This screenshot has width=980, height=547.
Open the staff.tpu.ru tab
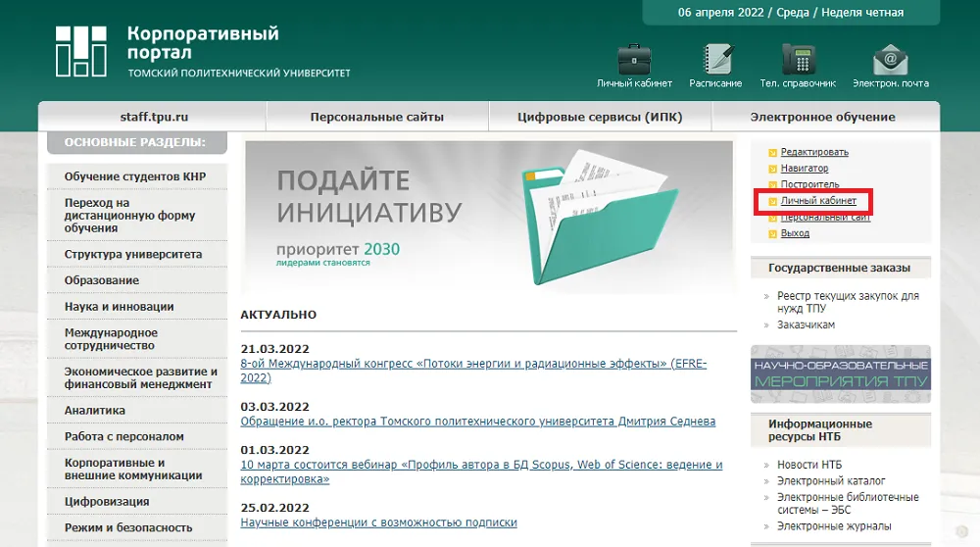coord(154,117)
